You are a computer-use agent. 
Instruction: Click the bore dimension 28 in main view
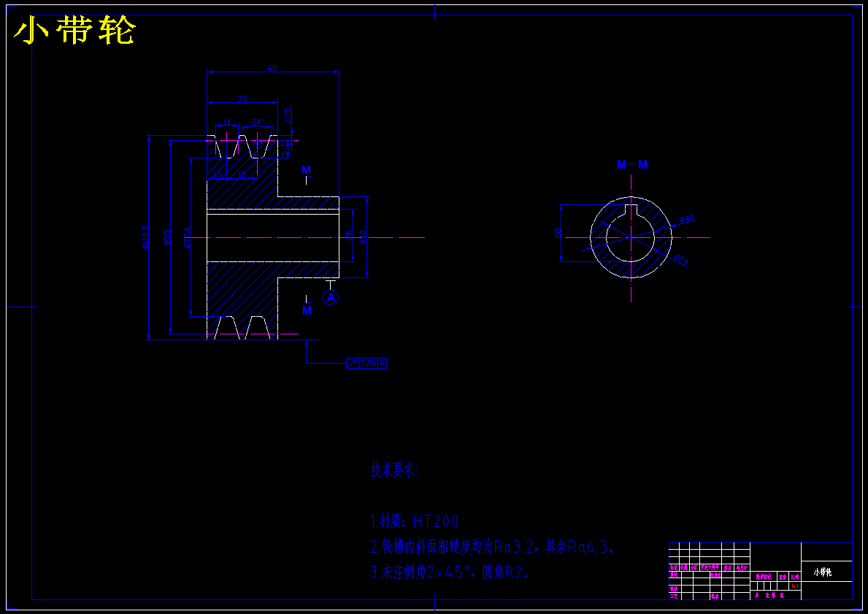click(349, 235)
